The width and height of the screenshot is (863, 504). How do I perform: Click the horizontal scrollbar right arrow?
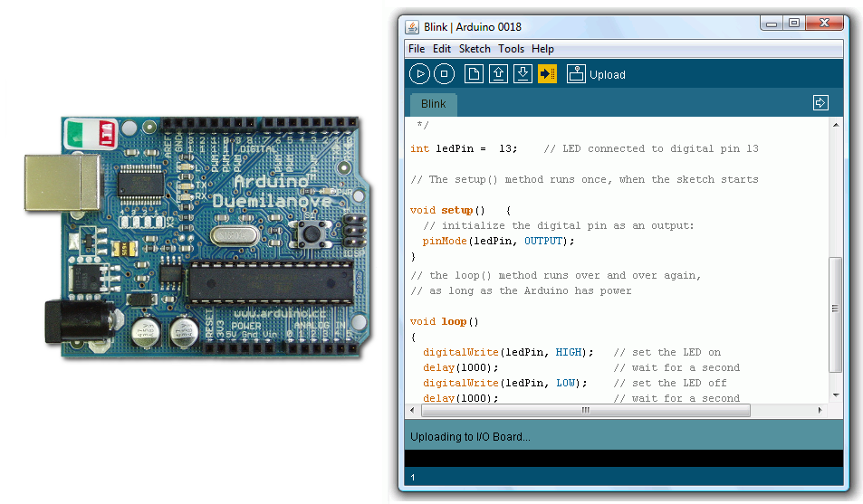[820, 410]
